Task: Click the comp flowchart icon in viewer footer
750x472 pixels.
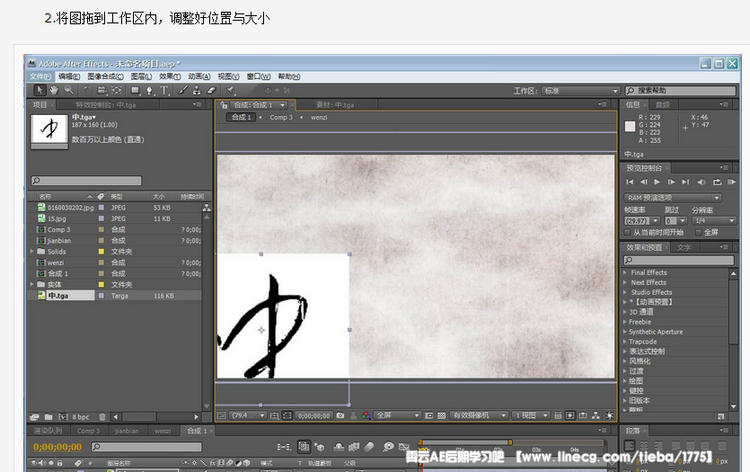Action: (x=596, y=416)
